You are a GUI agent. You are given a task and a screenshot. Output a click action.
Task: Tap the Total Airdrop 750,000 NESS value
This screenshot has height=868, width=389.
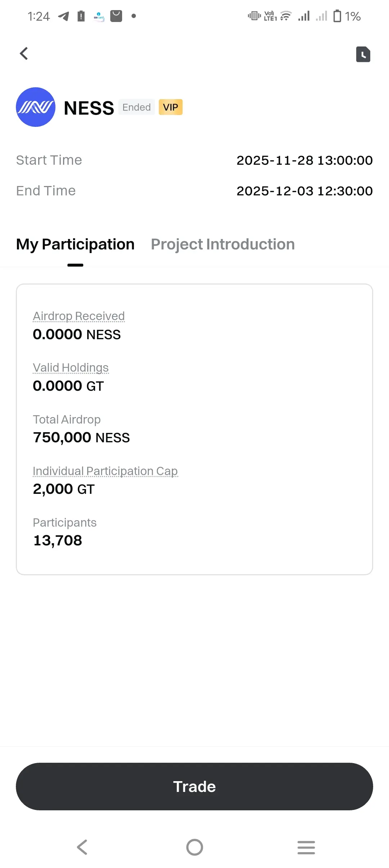81,438
